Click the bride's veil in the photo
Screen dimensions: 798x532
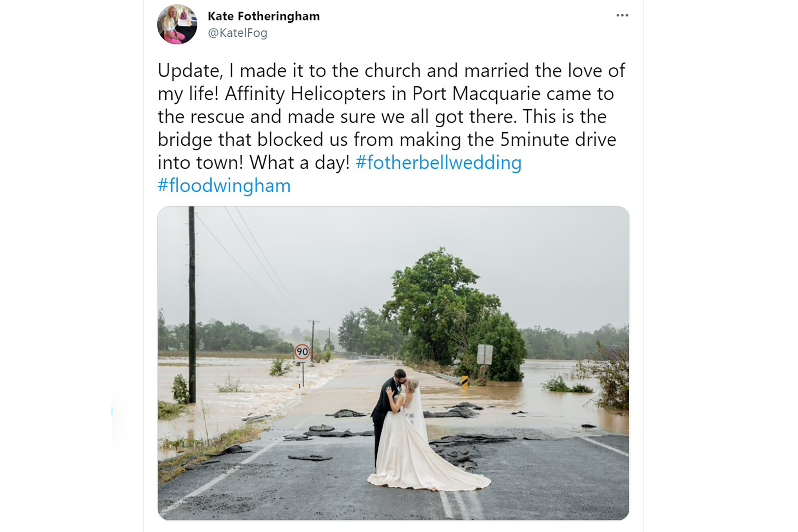(418, 412)
